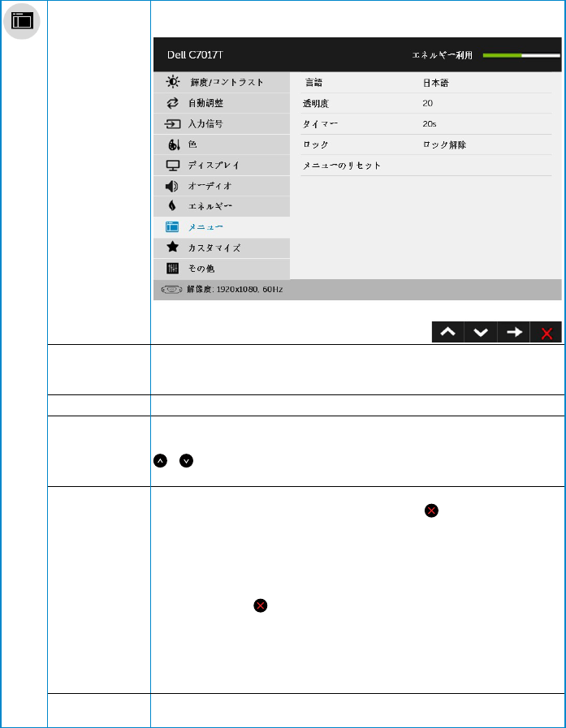Click the lower red X circle icon
The width and height of the screenshot is (566, 728).
point(260,605)
